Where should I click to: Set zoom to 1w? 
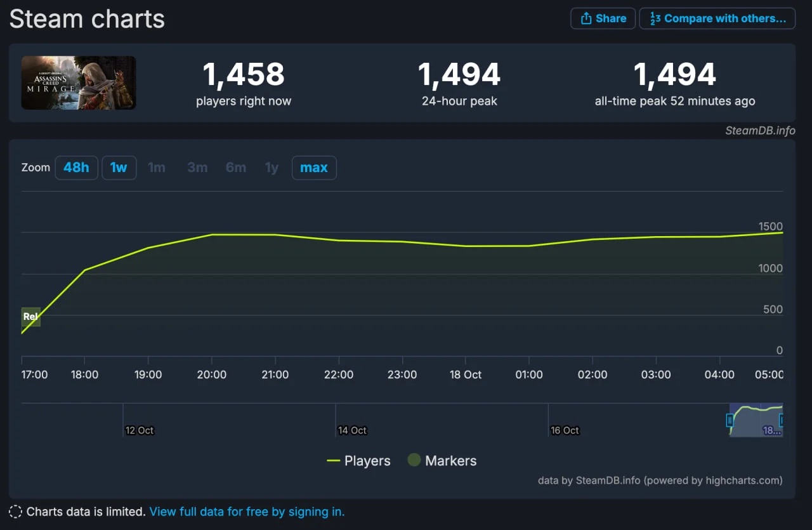pyautogui.click(x=119, y=168)
